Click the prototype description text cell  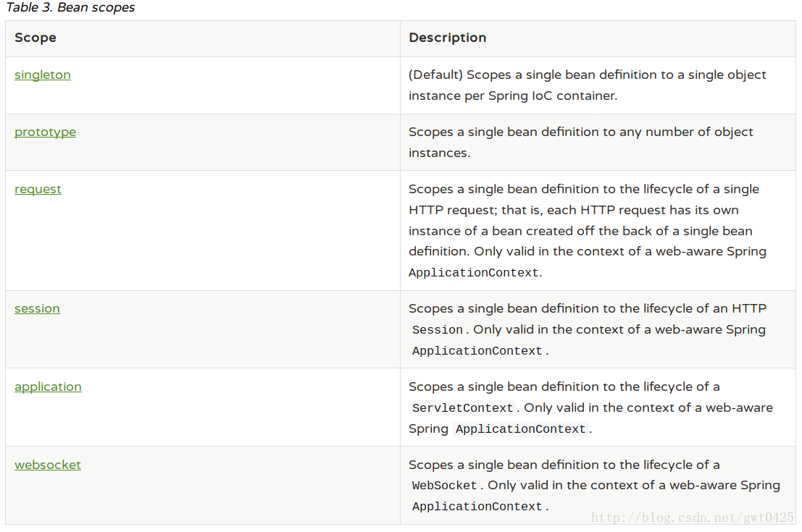tap(580, 142)
